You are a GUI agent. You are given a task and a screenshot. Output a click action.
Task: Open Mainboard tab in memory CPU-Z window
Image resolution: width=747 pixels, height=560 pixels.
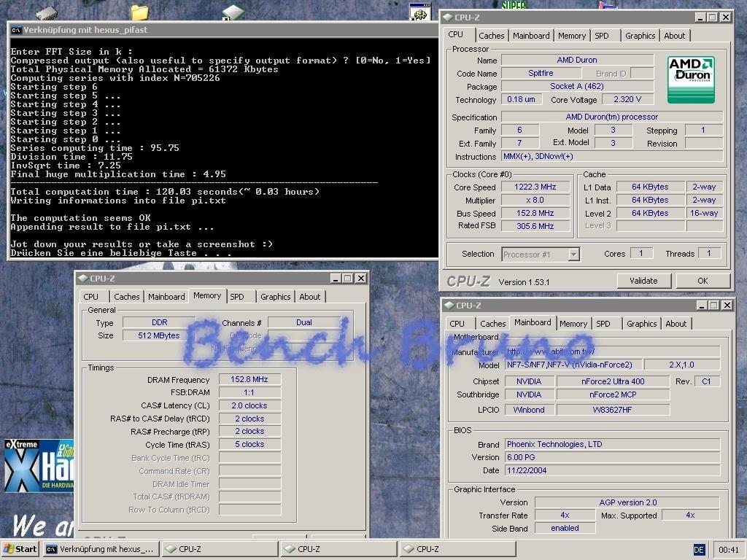[x=166, y=297]
